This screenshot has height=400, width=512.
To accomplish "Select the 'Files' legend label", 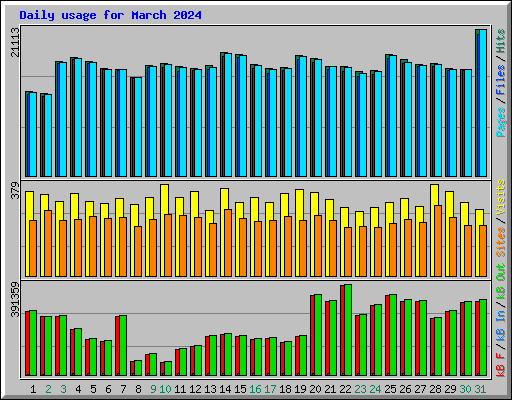I will (x=501, y=80).
